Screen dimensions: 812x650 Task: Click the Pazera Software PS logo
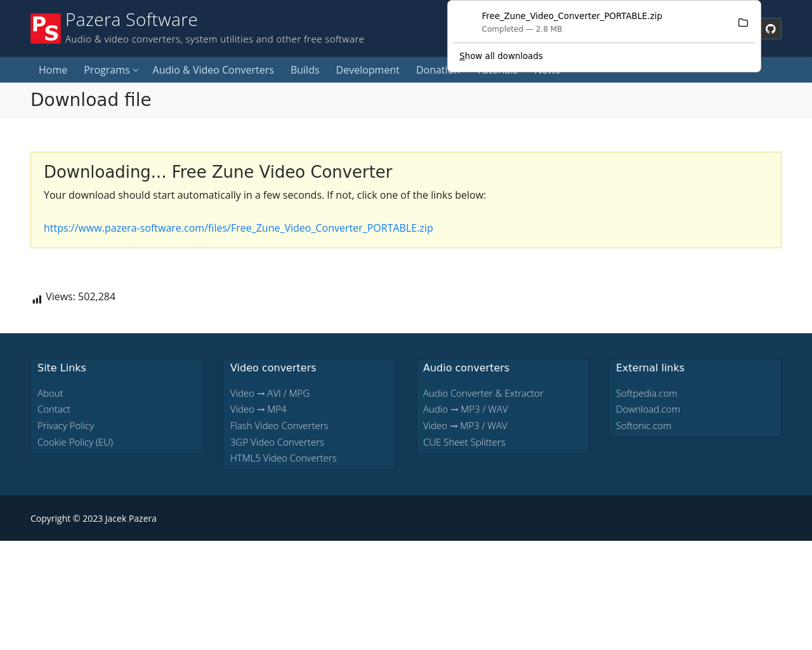(x=46, y=29)
